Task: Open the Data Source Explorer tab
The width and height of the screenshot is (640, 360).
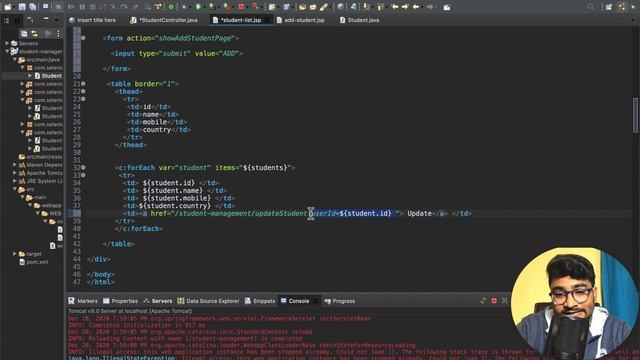Action: 209,301
